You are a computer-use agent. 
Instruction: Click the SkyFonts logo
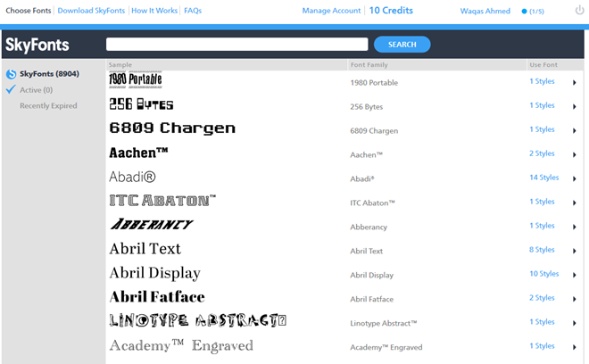pos(37,45)
